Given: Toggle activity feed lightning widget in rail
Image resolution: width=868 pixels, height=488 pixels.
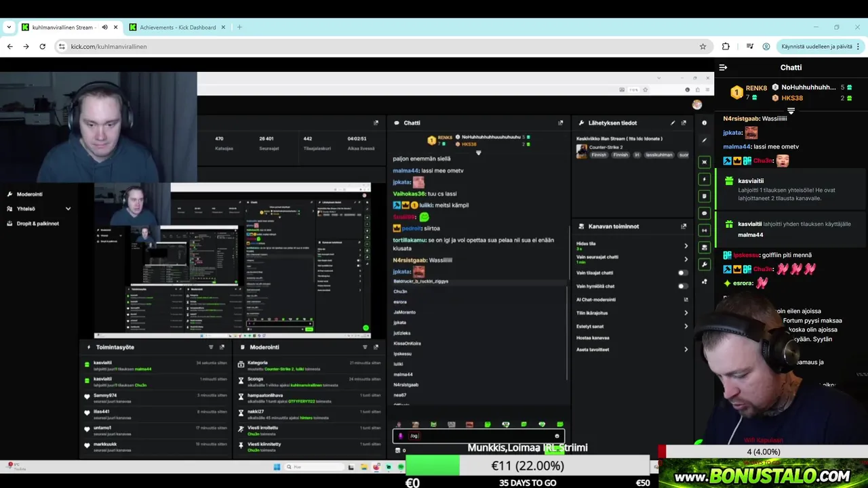Looking at the screenshot, I should [704, 179].
